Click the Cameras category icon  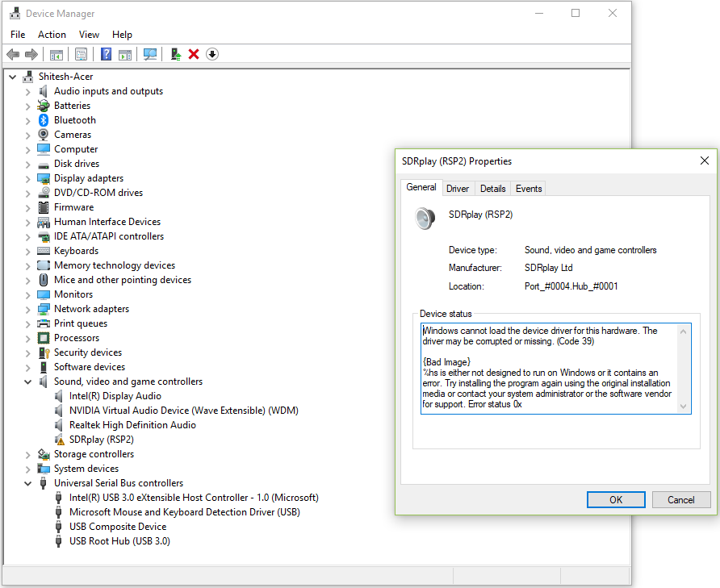coord(43,135)
